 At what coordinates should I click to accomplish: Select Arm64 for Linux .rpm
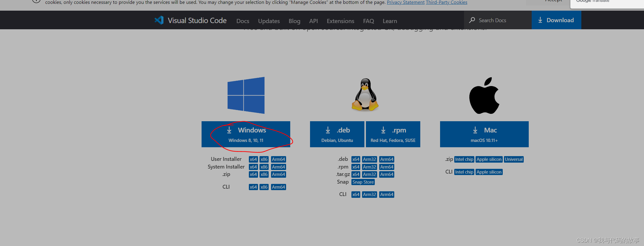(387, 167)
